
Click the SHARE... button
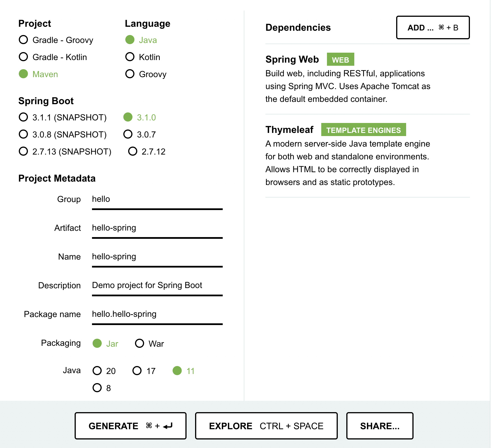[380, 426]
